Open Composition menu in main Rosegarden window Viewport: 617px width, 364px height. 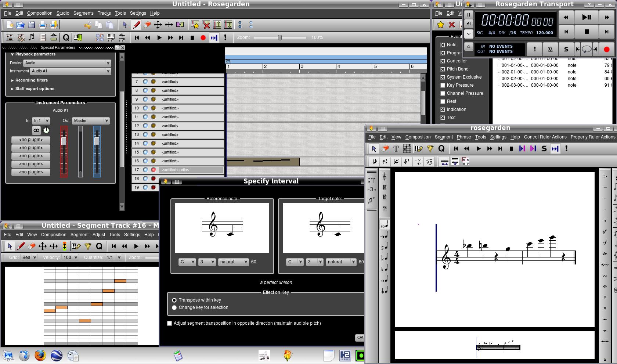click(x=40, y=13)
